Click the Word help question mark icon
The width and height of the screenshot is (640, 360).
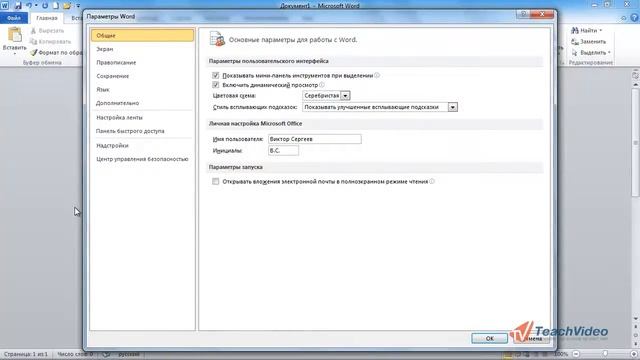pos(634,18)
